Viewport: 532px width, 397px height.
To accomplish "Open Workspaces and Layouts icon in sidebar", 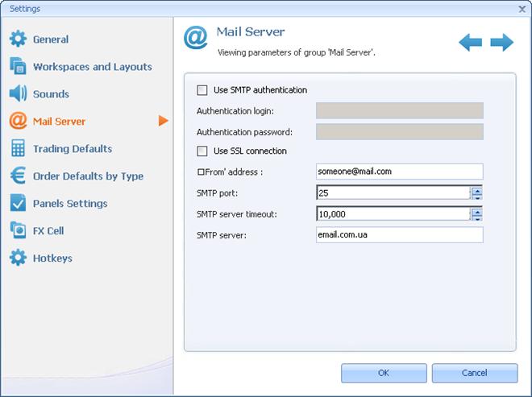I will [18, 66].
